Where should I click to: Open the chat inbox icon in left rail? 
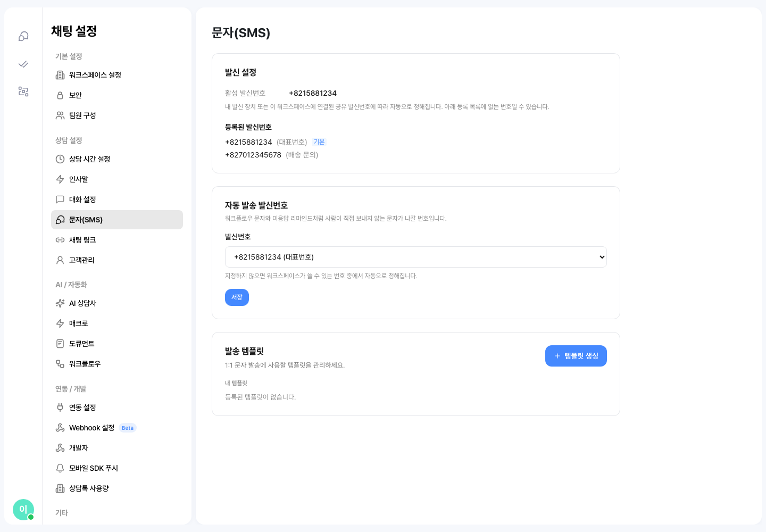23,36
